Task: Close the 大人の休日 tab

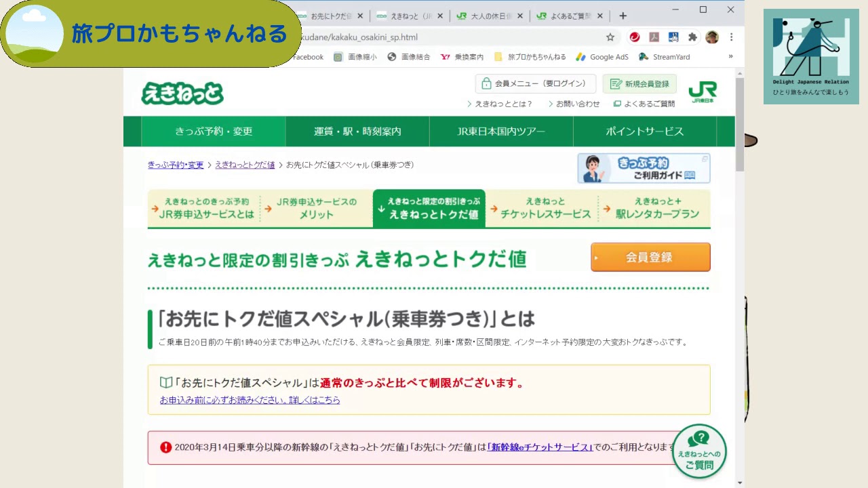Action: point(520,16)
